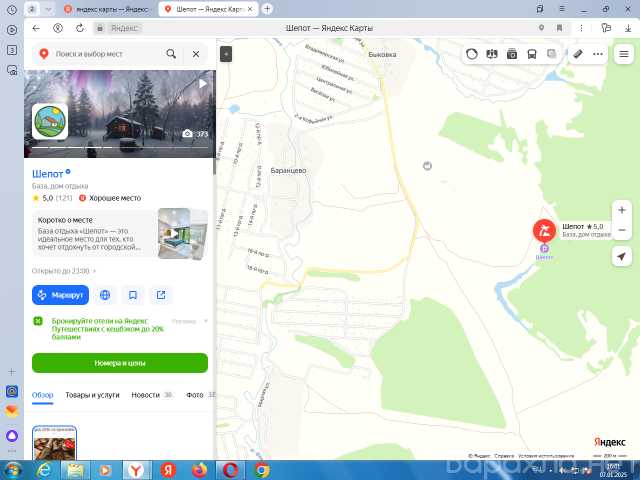The width and height of the screenshot is (640, 480).
Task: Go back with the browser back arrow
Action: pyautogui.click(x=36, y=28)
